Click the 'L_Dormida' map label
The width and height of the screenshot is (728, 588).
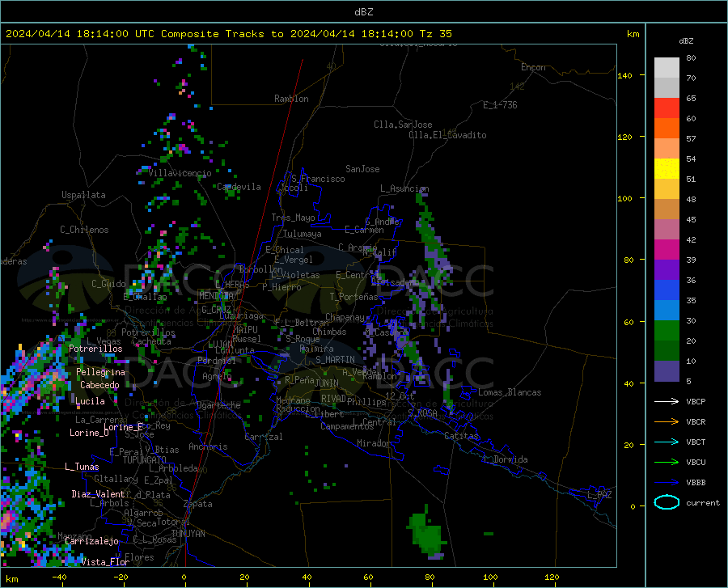pos(505,459)
